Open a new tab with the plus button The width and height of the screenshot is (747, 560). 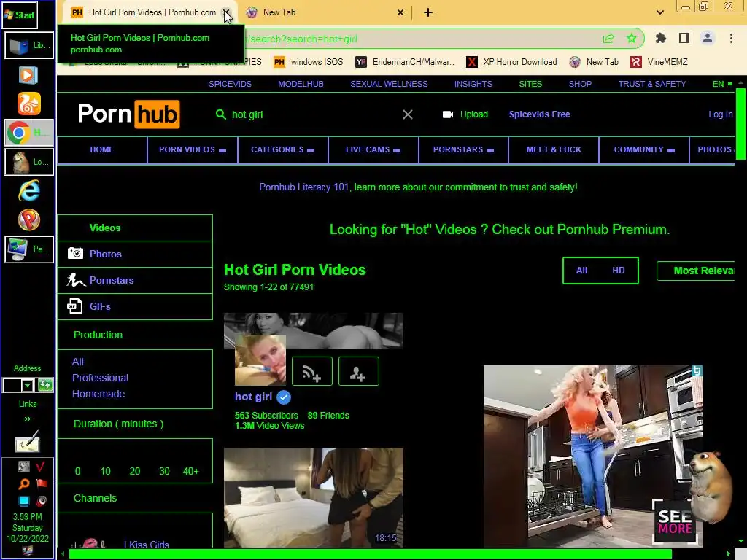(x=427, y=12)
